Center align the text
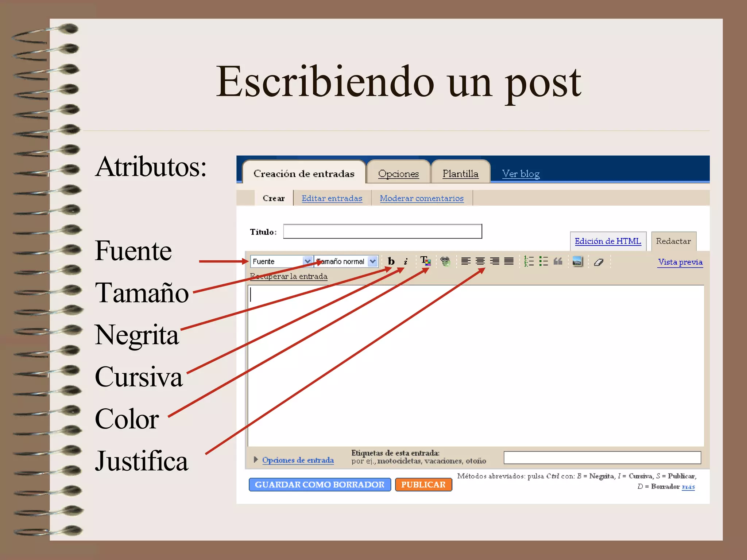The width and height of the screenshot is (747, 560). point(480,261)
